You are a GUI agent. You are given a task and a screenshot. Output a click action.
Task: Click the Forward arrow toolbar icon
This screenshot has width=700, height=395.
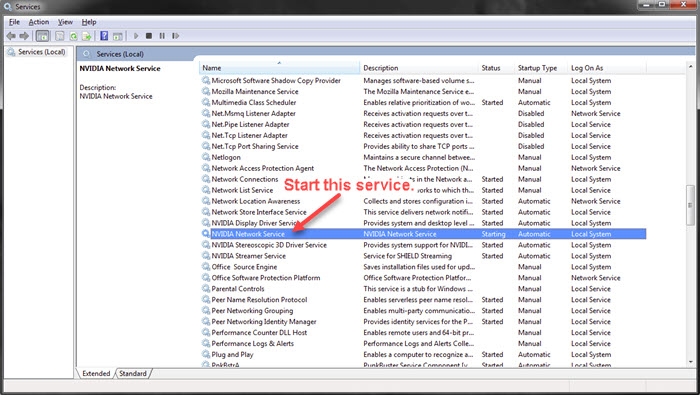coord(24,36)
